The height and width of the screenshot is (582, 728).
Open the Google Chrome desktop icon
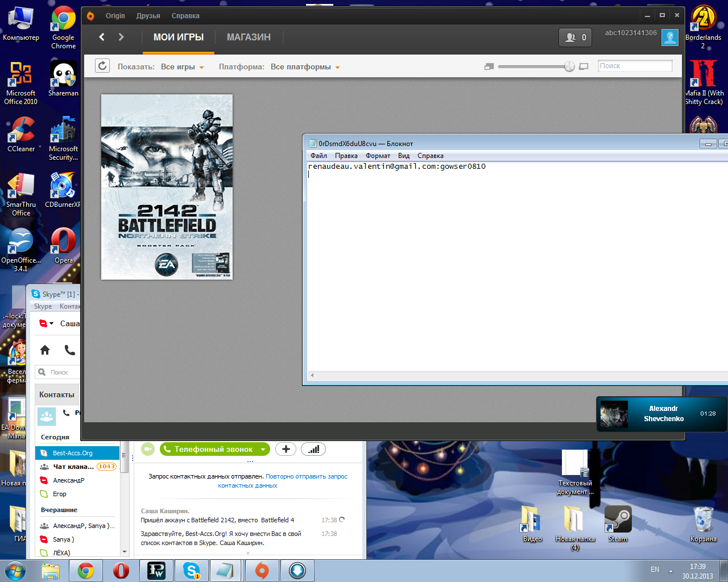(63, 27)
